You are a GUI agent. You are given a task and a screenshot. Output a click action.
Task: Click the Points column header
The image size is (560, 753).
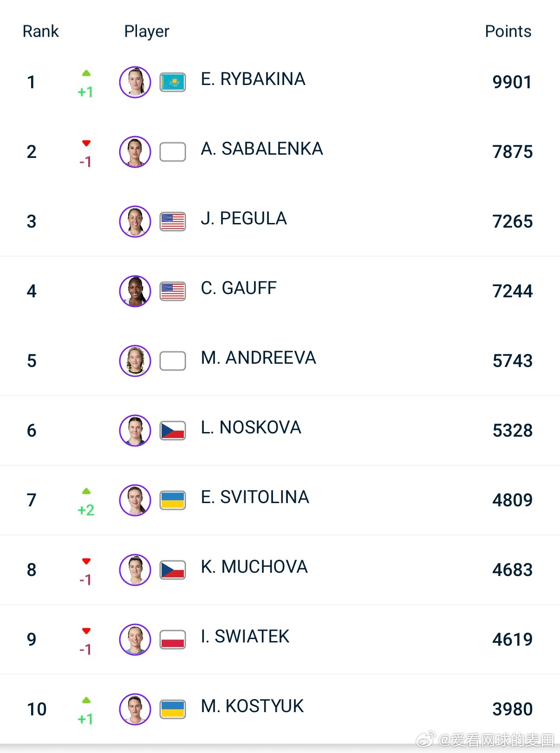tap(508, 31)
